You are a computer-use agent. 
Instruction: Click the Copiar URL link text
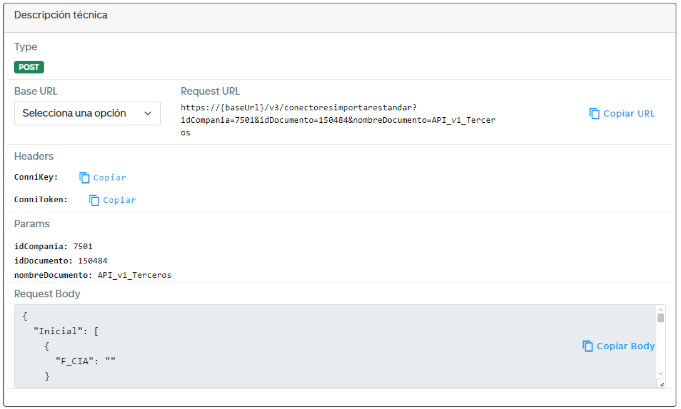pos(629,114)
